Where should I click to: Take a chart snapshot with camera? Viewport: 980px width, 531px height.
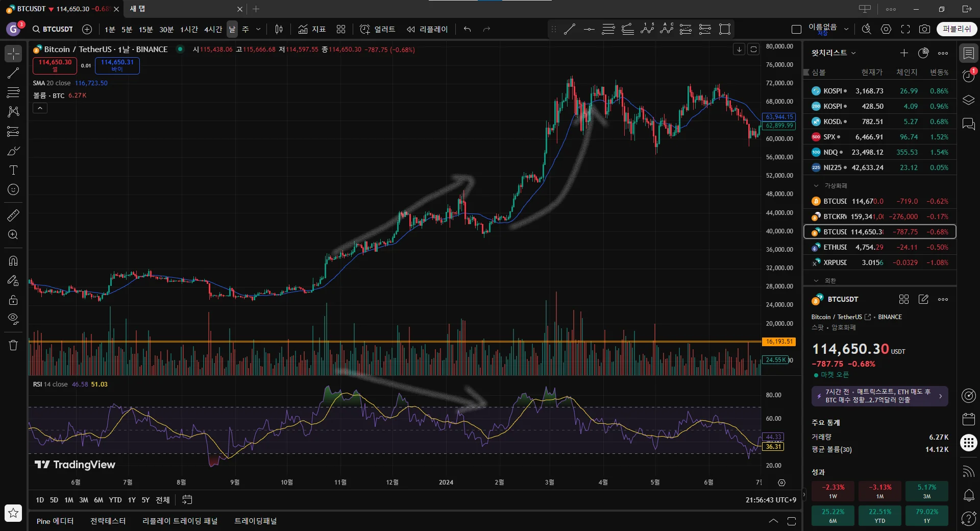pos(924,29)
